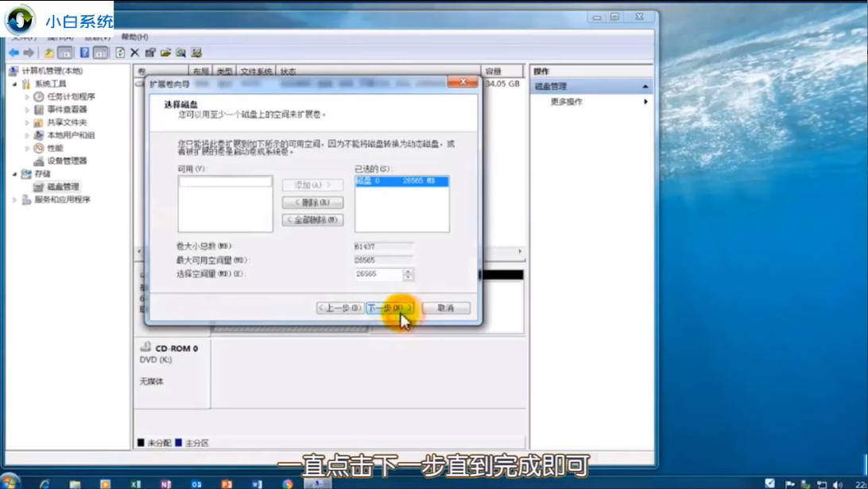868x489 pixels.
Task: Click the open folder icon in the toolbar
Action: coord(165,52)
